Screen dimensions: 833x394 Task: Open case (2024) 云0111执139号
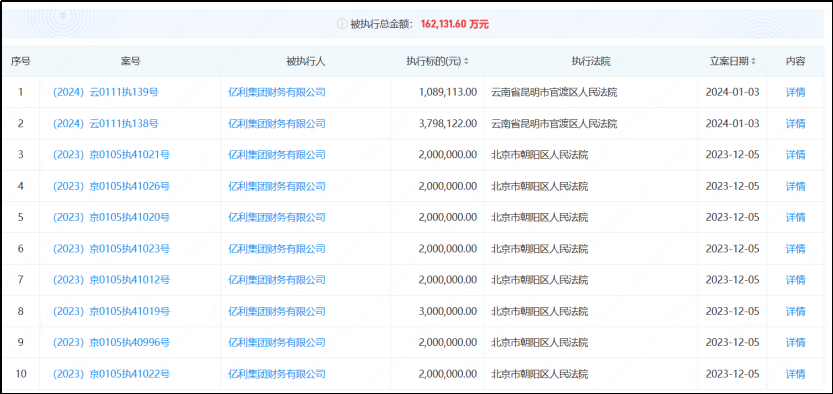(106, 92)
